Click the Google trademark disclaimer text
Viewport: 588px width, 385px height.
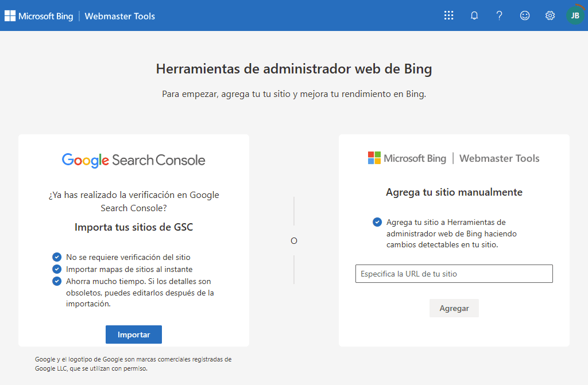(x=133, y=364)
